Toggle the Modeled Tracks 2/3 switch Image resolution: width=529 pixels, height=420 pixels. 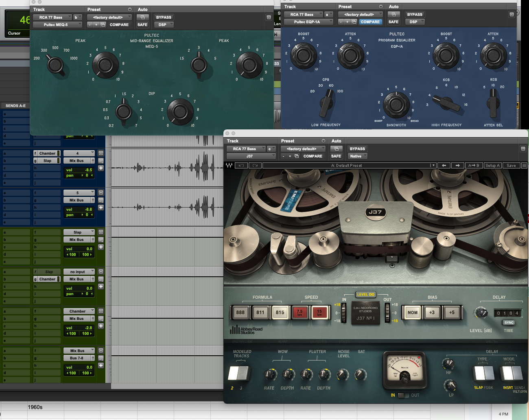238,373
